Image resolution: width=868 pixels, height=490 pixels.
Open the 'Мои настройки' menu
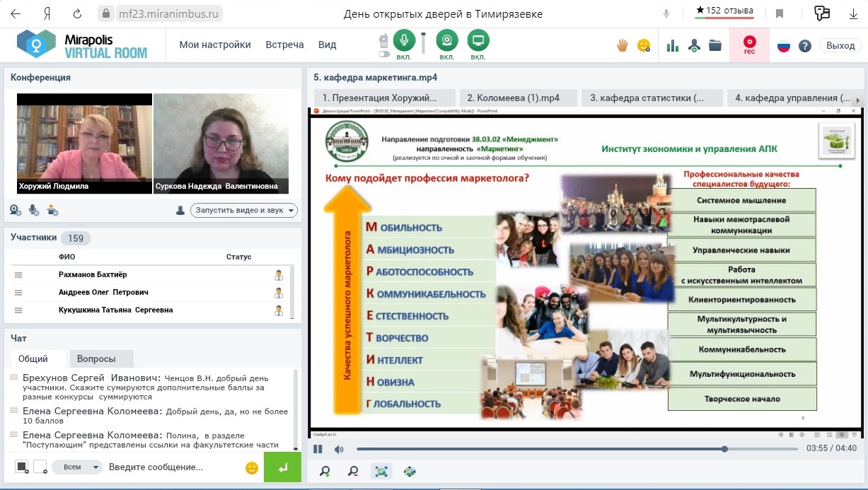(x=215, y=45)
